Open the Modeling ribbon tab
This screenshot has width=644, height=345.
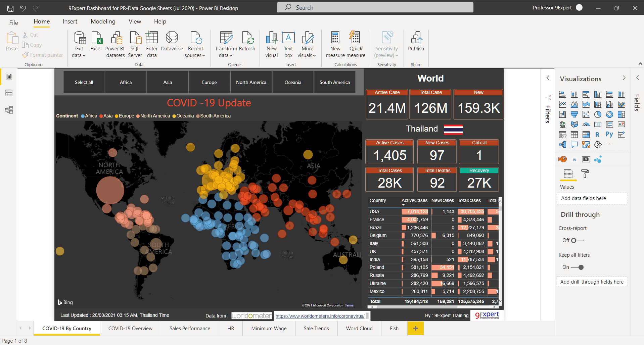click(x=103, y=21)
